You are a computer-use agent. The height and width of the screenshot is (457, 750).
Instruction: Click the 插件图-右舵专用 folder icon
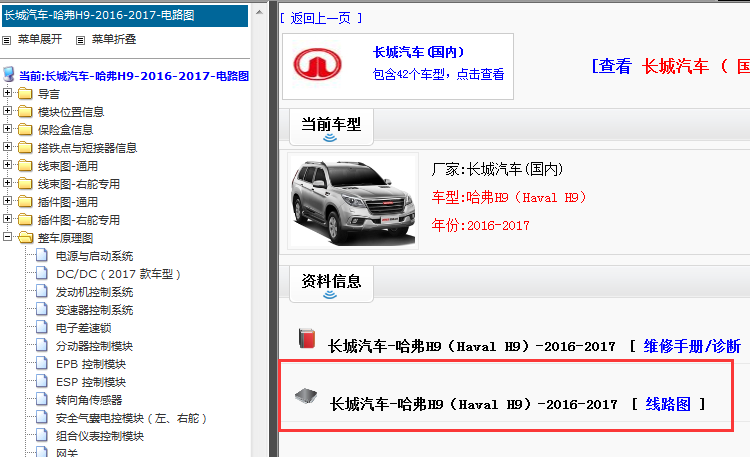25,220
